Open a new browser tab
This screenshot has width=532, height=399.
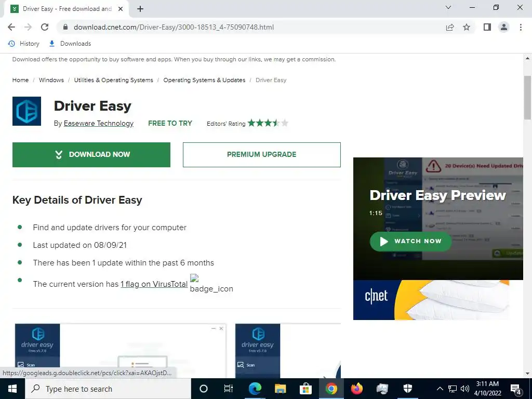(x=140, y=9)
